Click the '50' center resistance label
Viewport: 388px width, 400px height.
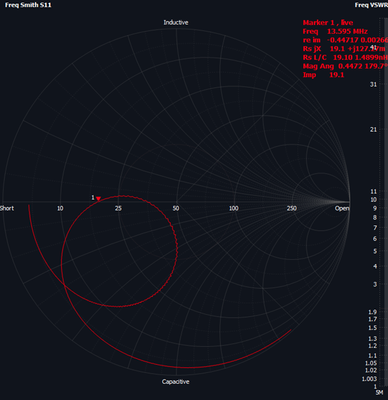[176, 208]
